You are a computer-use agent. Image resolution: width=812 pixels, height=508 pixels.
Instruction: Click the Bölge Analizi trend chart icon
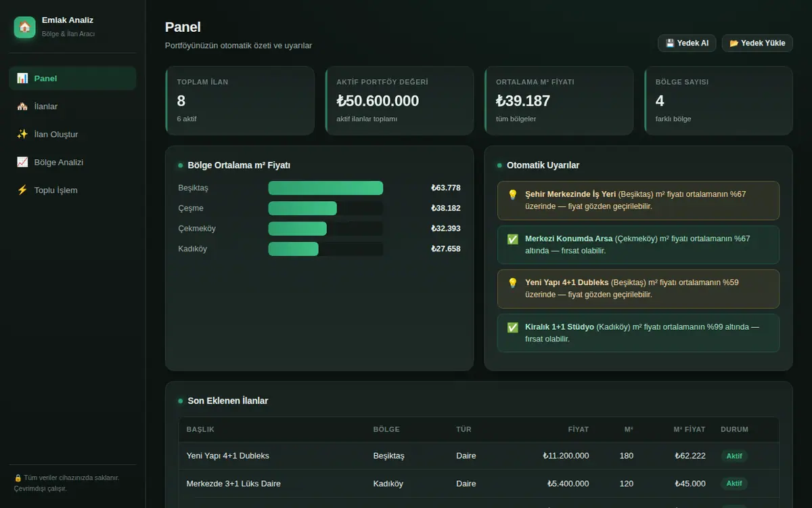pos(22,162)
